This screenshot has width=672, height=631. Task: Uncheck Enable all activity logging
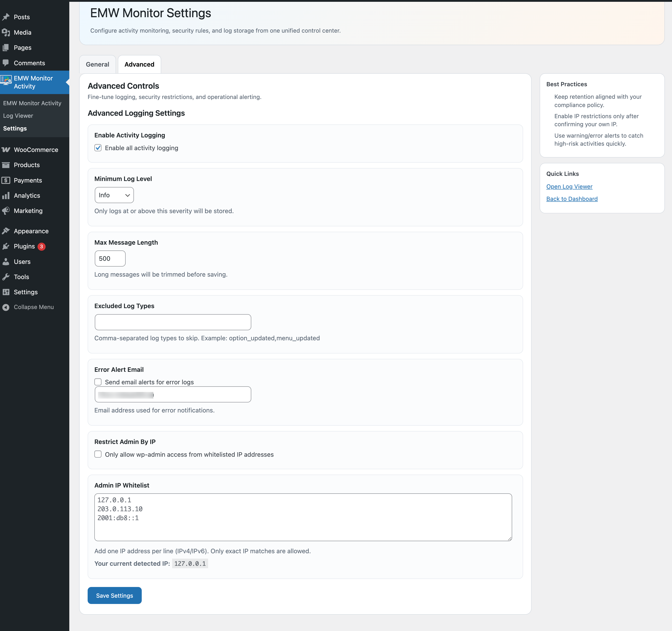tap(98, 148)
